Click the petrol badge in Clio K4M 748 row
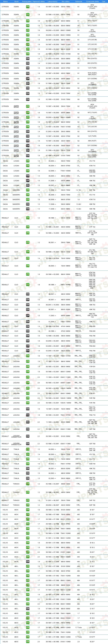This screenshot has height=644, width=108. [x=28, y=285]
